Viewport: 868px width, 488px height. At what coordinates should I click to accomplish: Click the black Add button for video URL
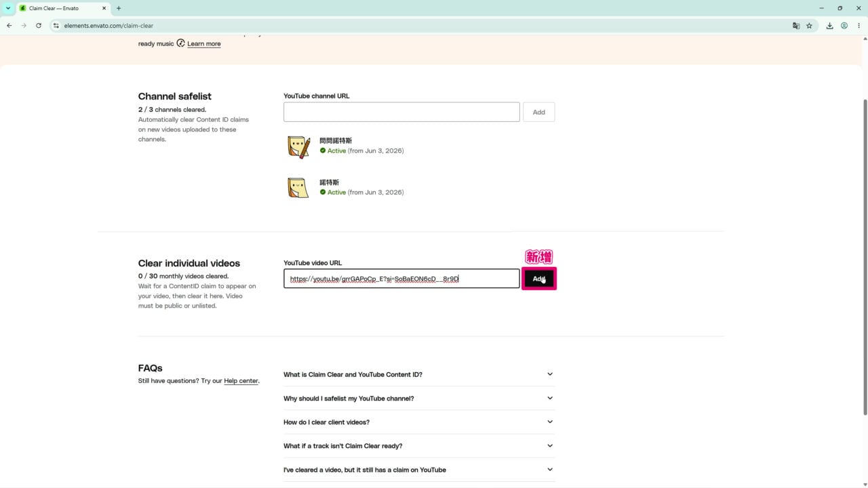(x=539, y=279)
